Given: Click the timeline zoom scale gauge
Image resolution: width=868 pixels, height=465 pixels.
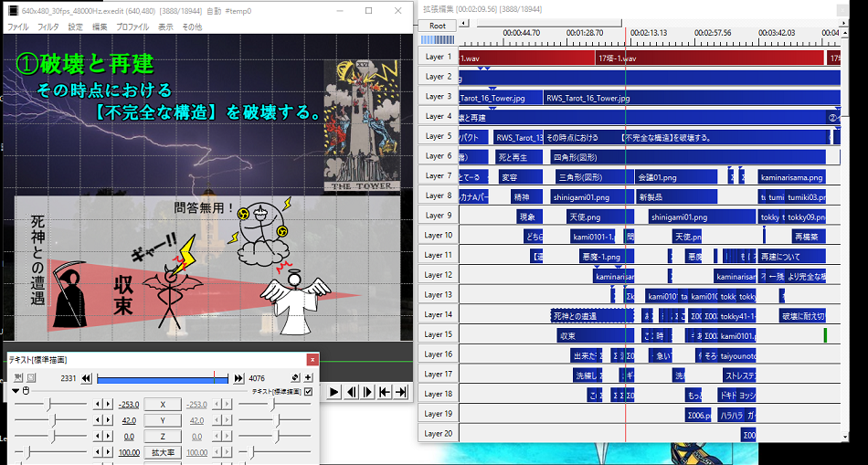Looking at the screenshot, I should 438,40.
